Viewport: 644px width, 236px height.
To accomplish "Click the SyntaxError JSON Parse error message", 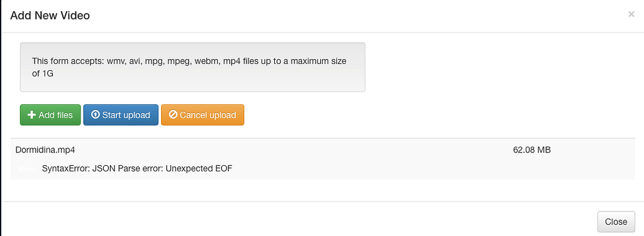I will pyautogui.click(x=137, y=168).
